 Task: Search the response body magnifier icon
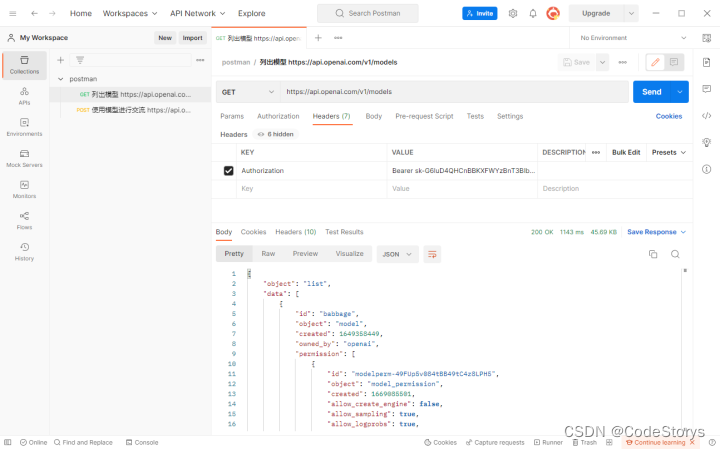coord(675,254)
